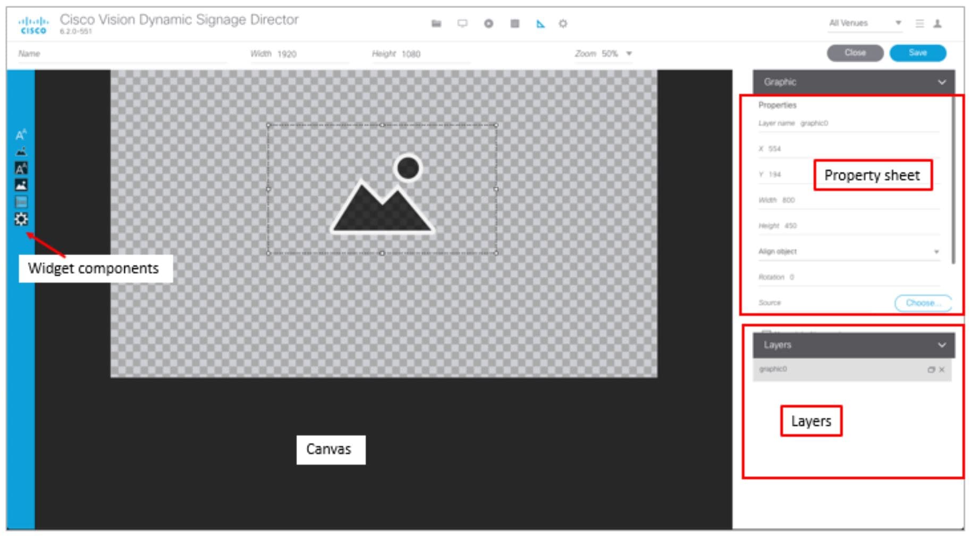The height and width of the screenshot is (541, 980).
Task: Select the blue pointer tool icon
Action: (540, 23)
